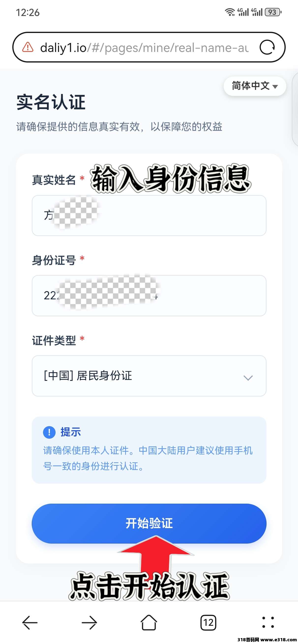
Task: Tap the 12:26 clock in status bar
Action: tap(28, 13)
